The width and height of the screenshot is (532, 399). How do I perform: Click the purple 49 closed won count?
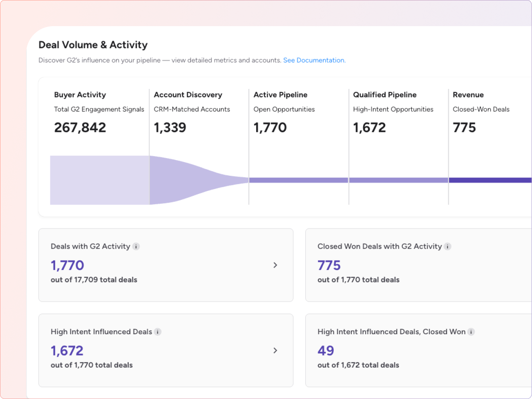click(326, 351)
